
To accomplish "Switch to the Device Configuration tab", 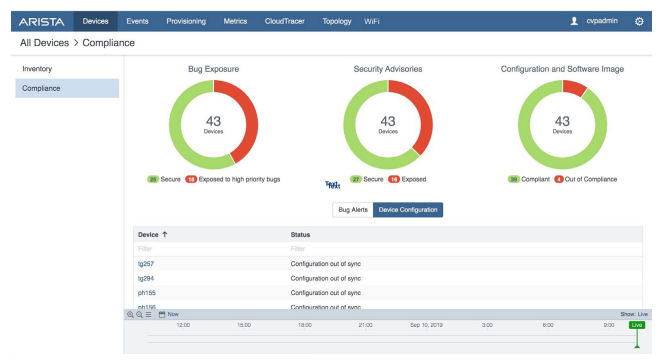I will [408, 210].
